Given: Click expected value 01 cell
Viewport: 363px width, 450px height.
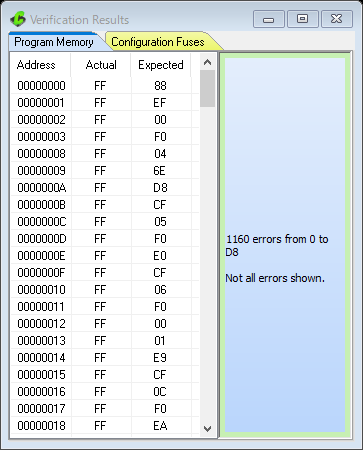Looking at the screenshot, I should (160, 341).
